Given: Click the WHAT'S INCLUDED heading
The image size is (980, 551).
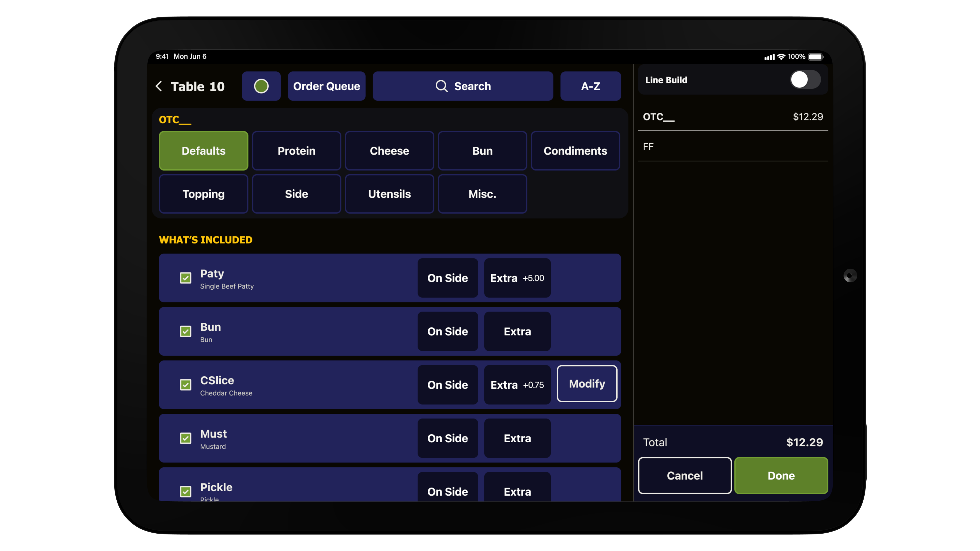Looking at the screenshot, I should [x=205, y=240].
